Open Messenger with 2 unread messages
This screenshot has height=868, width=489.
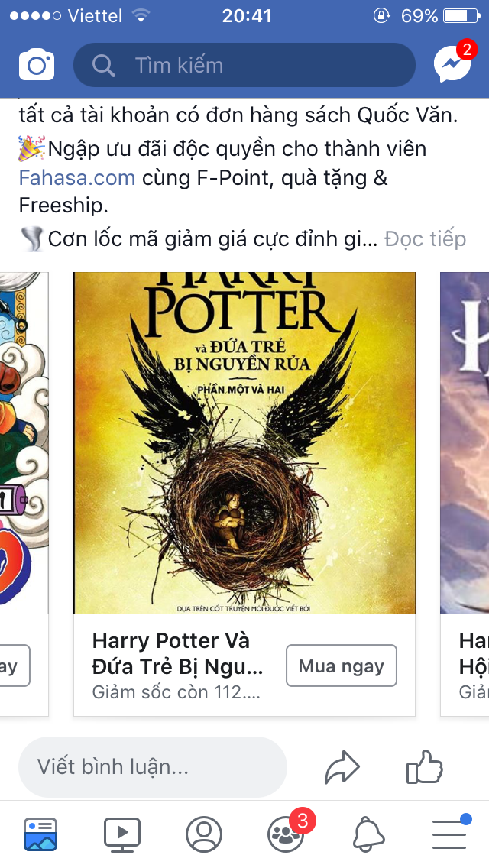tap(455, 63)
